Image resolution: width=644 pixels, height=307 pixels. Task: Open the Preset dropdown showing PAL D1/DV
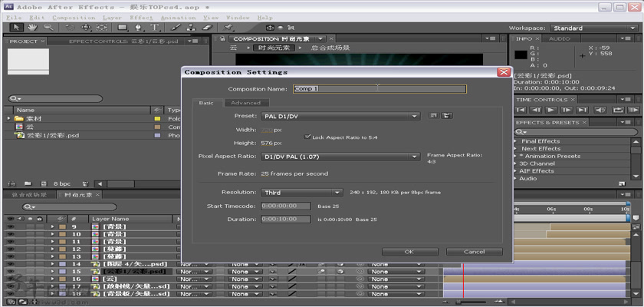click(340, 117)
